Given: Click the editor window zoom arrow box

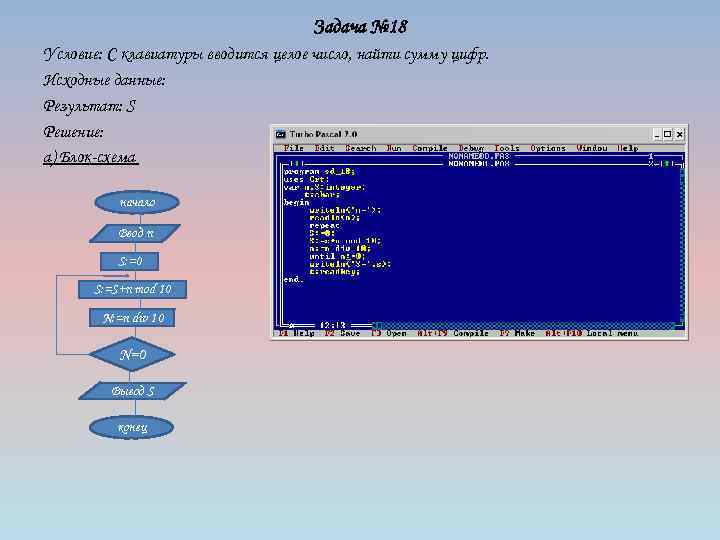Looking at the screenshot, I should 668,163.
